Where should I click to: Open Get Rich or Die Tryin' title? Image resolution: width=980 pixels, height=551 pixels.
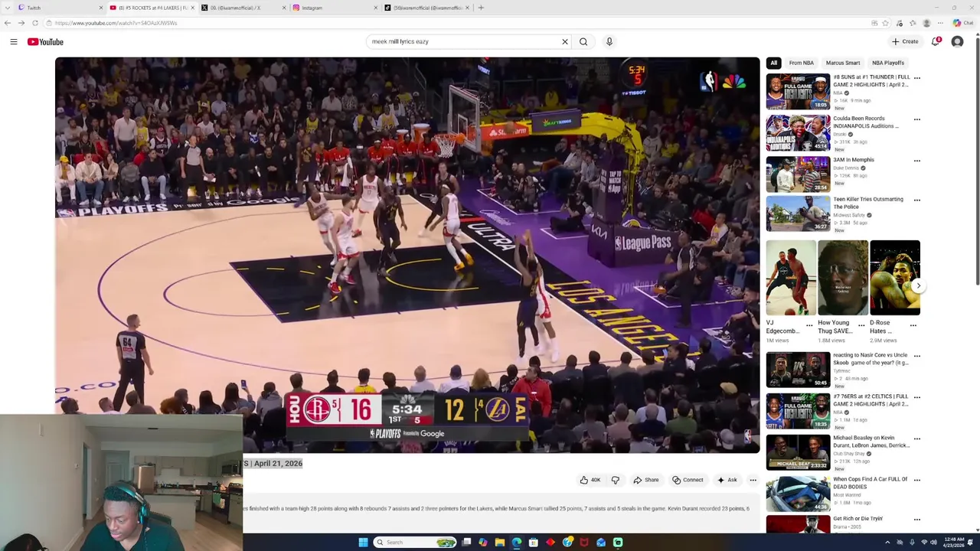857,519
